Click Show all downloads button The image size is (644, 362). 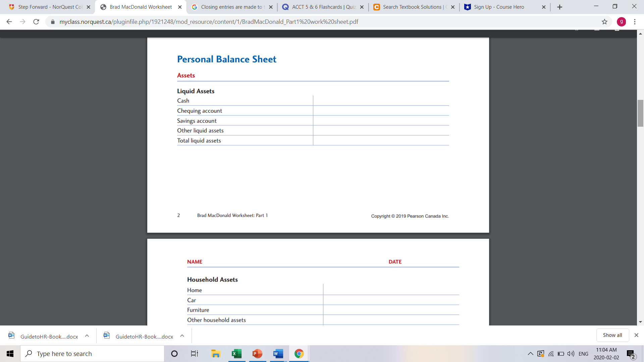click(x=612, y=335)
